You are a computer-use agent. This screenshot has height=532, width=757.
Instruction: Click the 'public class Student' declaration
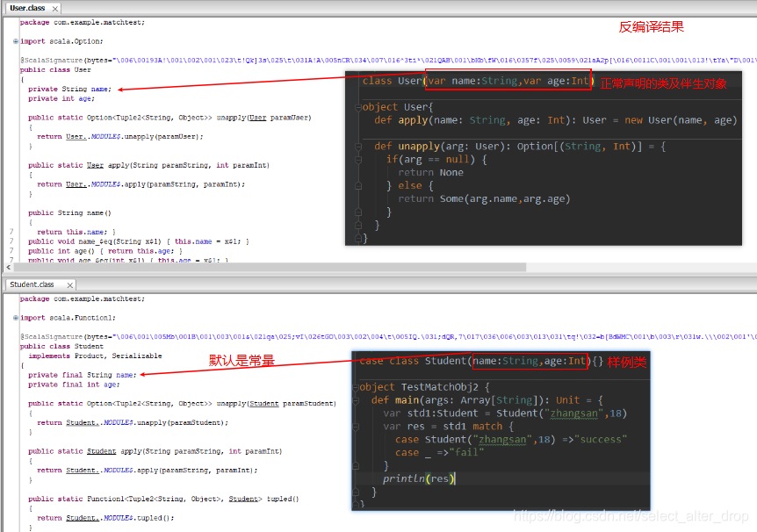(61, 347)
